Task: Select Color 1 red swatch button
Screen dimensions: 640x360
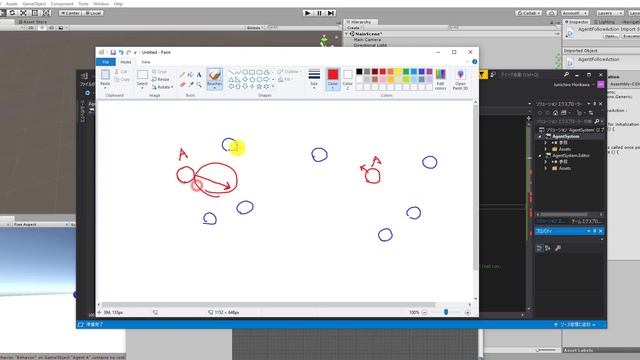Action: tap(333, 79)
